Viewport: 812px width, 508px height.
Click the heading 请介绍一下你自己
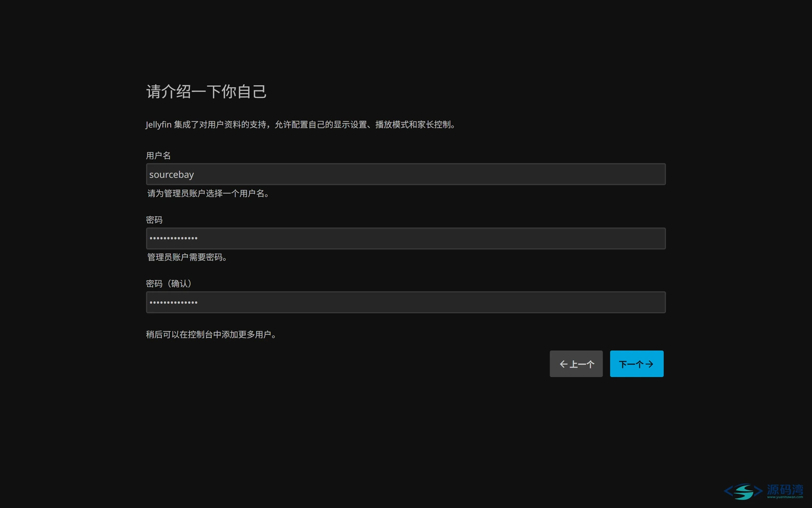206,91
